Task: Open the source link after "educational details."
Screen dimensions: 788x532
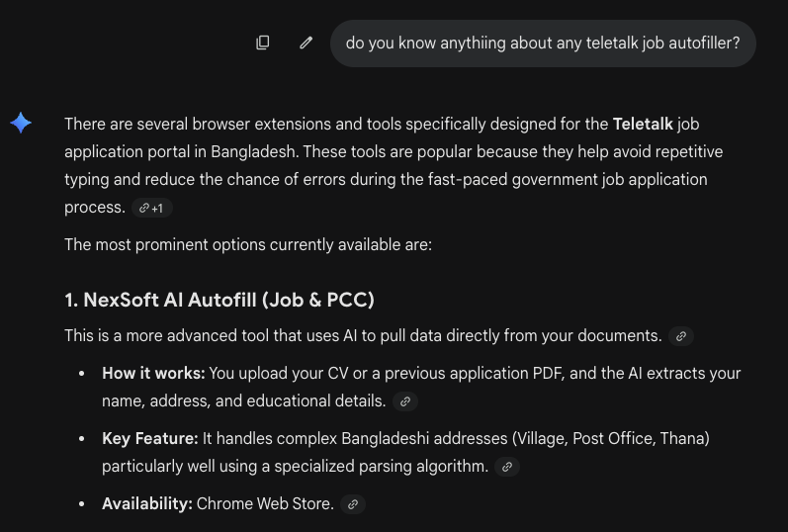Action: click(x=405, y=401)
